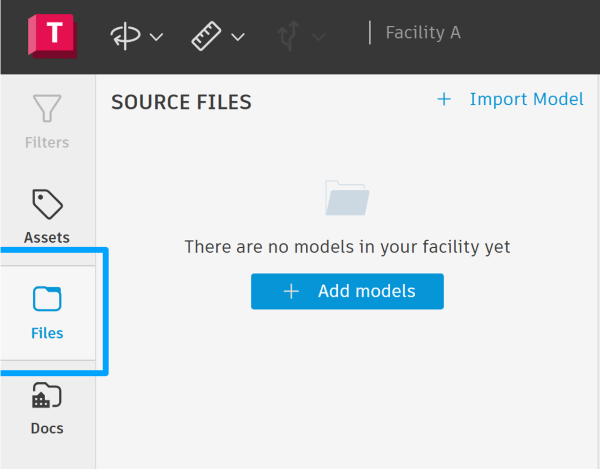Expand the orbit tool dropdown chevron
The image size is (600, 469).
pos(156,38)
